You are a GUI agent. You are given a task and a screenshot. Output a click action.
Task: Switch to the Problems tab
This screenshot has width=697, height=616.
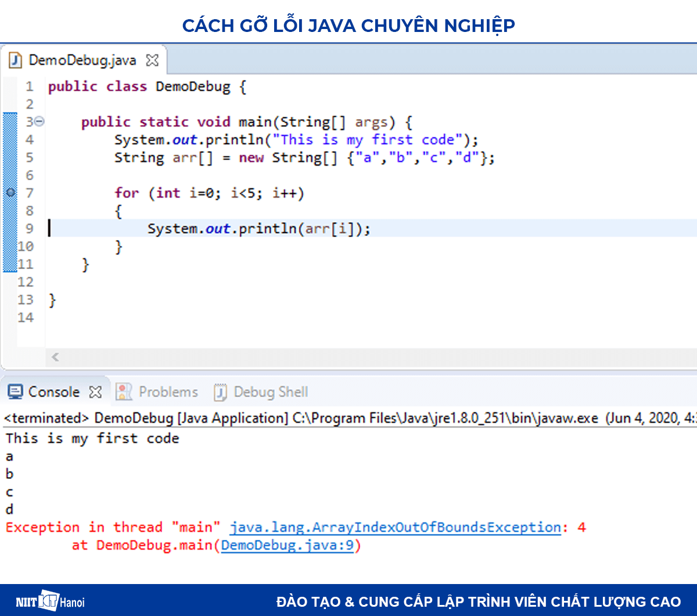tap(168, 392)
